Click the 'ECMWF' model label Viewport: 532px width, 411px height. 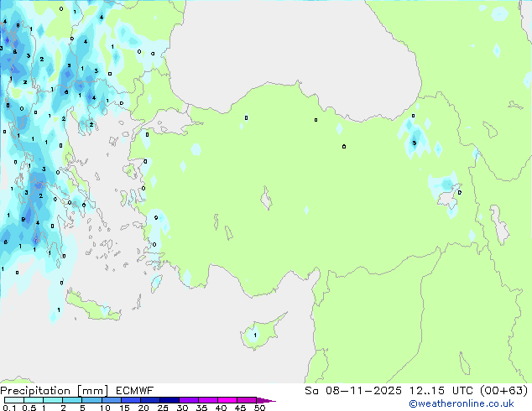click(135, 391)
